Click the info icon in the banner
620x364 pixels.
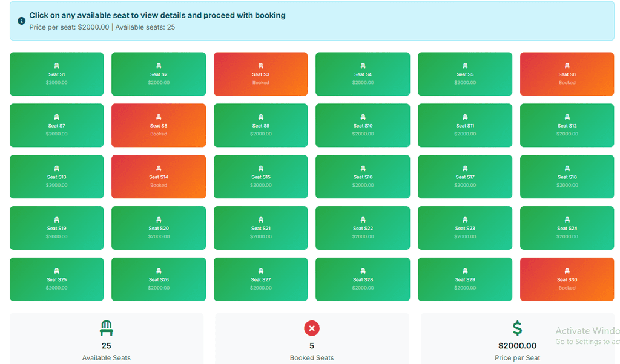[x=22, y=21]
